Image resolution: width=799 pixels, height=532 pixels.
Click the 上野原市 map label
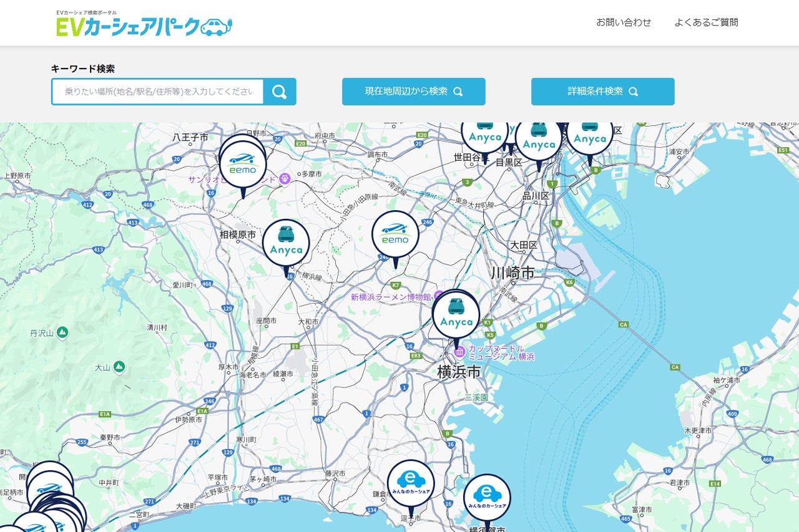(x=17, y=176)
